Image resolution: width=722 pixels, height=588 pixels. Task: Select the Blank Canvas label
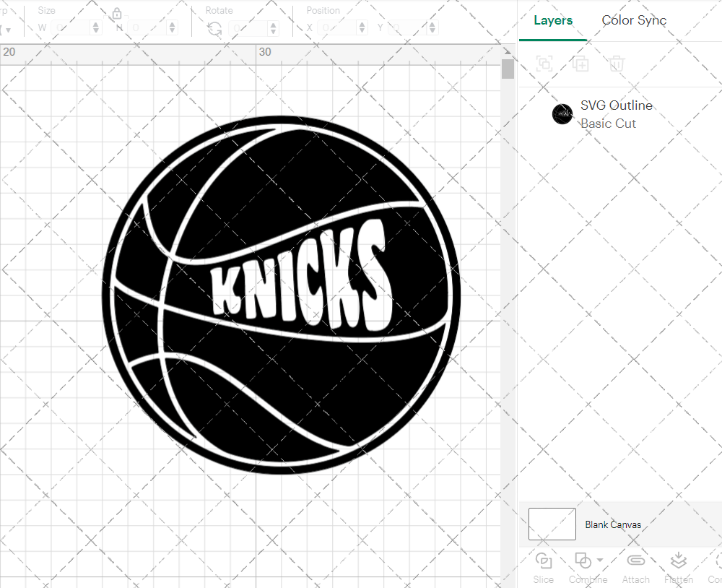click(613, 524)
